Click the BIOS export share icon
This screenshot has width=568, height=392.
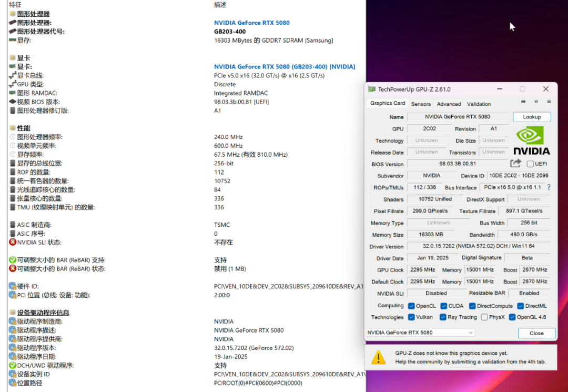515,164
